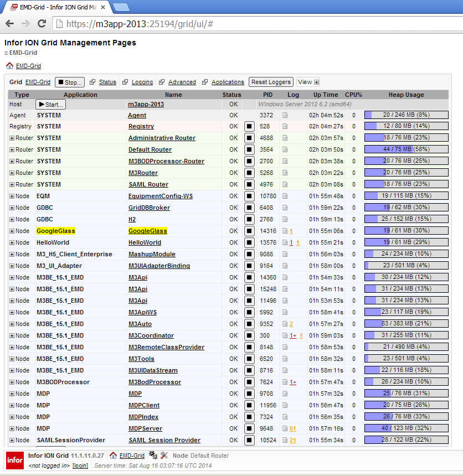
Task: Expand the M3BODProcessor node row
Action: tap(12, 382)
